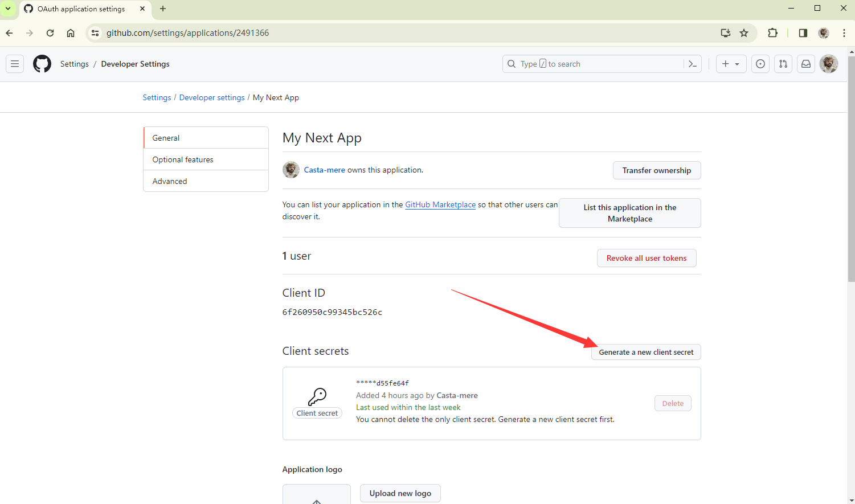The height and width of the screenshot is (504, 855).
Task: Click the install app icon in address bar
Action: click(726, 33)
